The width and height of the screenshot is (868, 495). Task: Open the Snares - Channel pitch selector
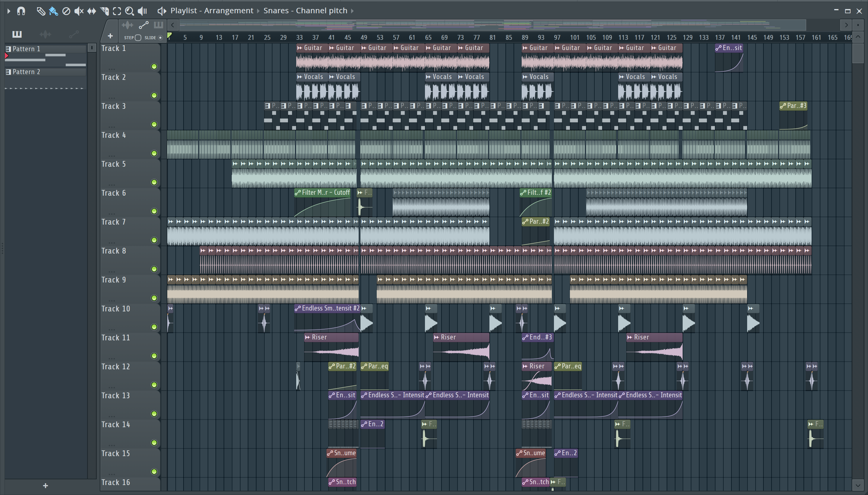(305, 11)
